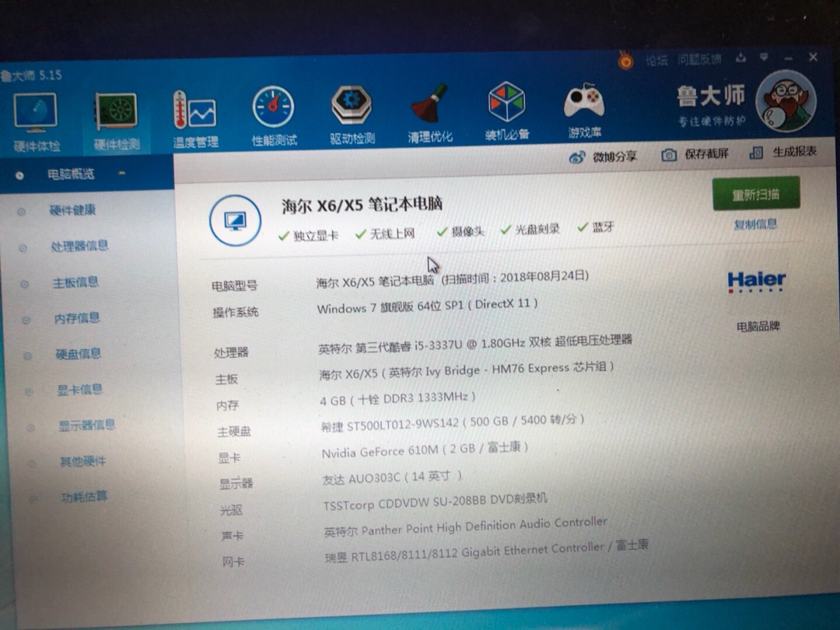Viewport: 840px width, 630px height.
Task: Select 其他硬件 in sidebar
Action: point(82,461)
